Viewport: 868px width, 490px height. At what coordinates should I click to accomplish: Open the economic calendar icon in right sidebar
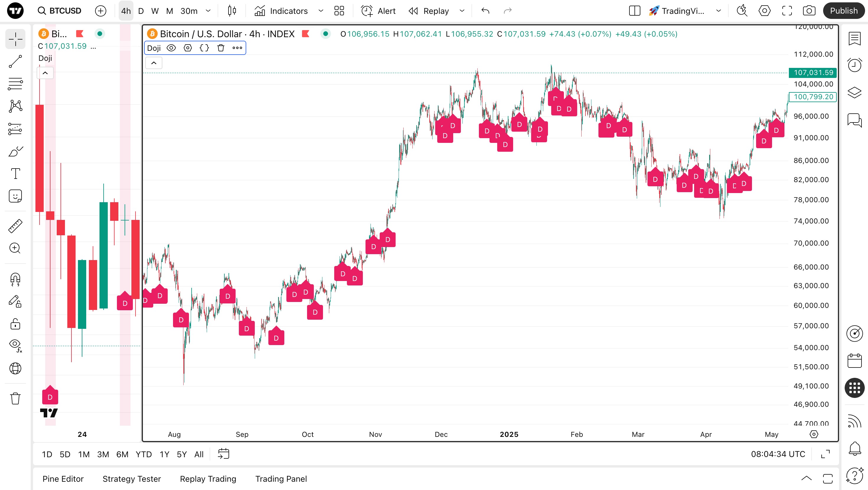pyautogui.click(x=854, y=361)
